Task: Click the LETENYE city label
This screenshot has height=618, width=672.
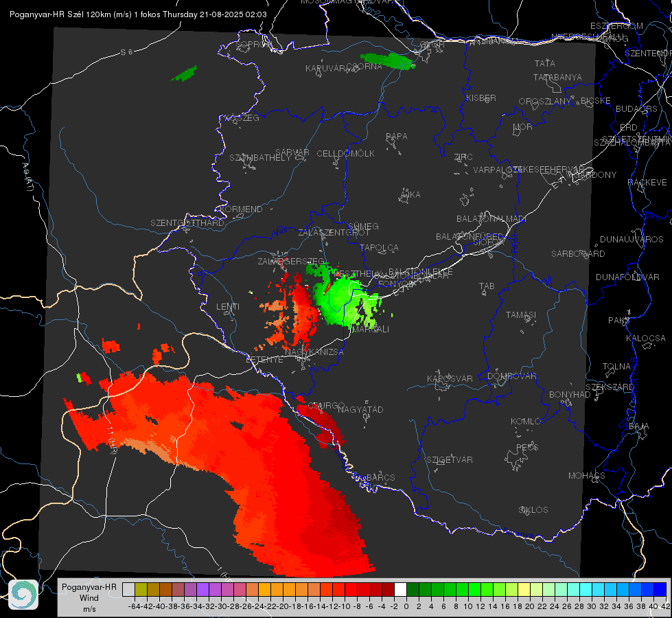Action: point(264,359)
